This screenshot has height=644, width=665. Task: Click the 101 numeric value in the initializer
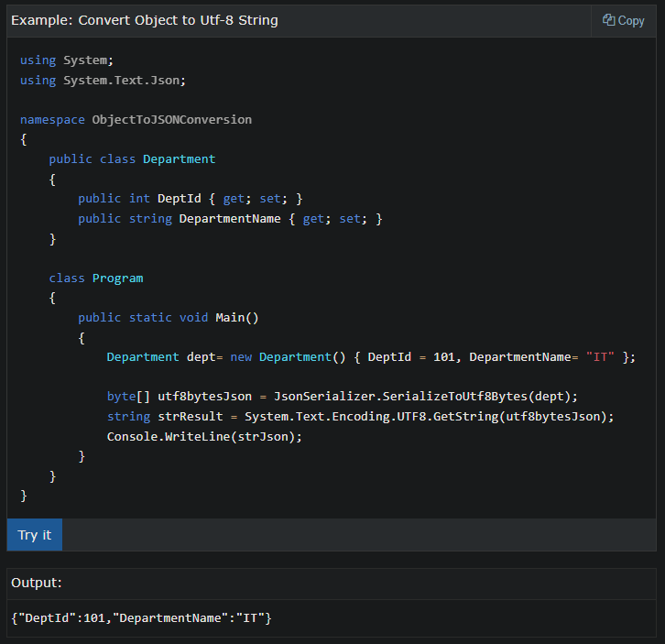click(443, 357)
